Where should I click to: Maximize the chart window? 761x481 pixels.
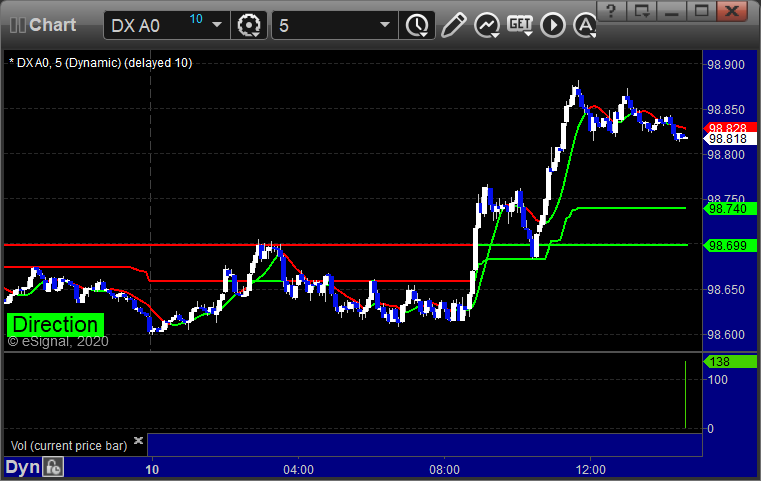pos(701,11)
